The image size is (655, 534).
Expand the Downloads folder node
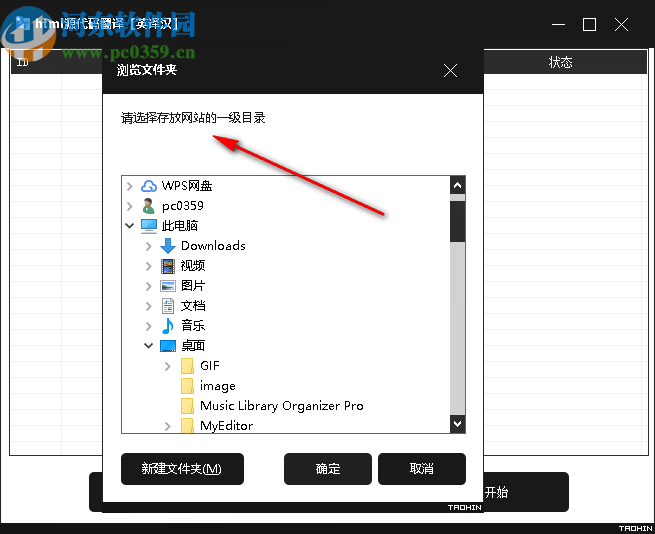148,246
